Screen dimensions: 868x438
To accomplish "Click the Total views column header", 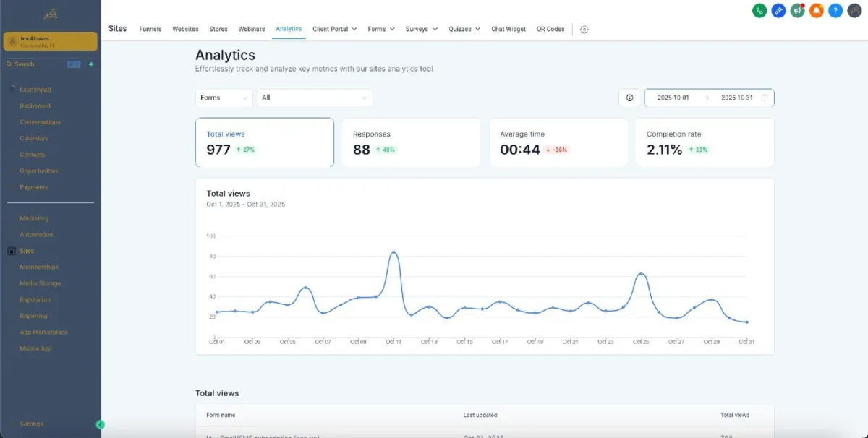I will click(735, 415).
